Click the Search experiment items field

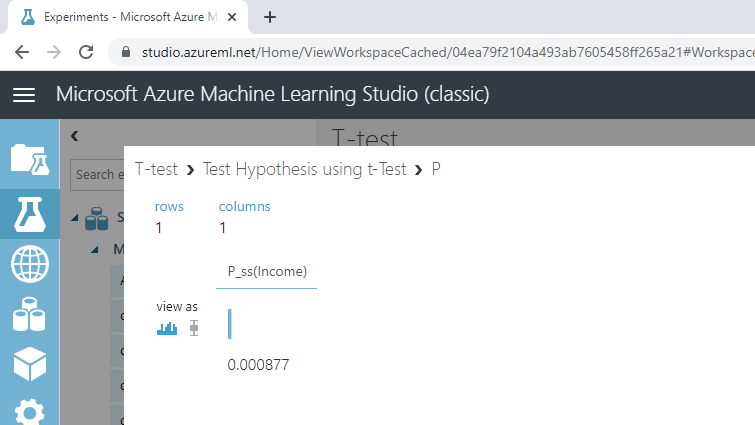click(x=97, y=175)
